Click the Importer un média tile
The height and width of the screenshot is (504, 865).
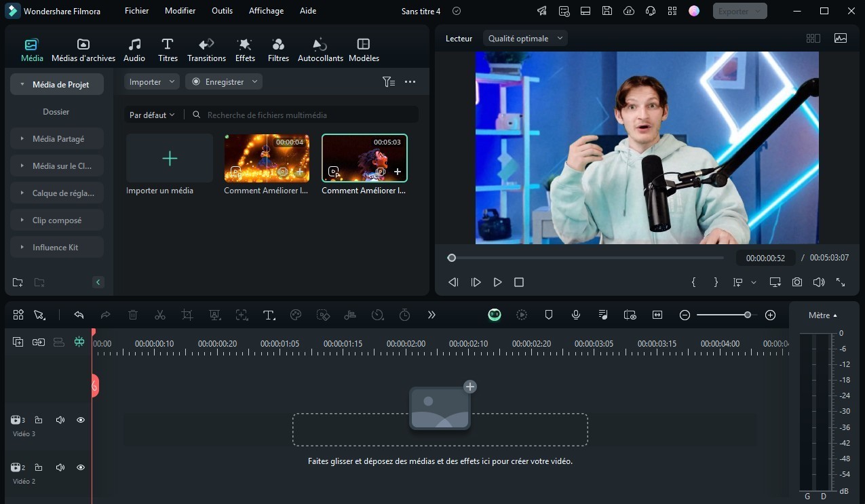coord(170,158)
